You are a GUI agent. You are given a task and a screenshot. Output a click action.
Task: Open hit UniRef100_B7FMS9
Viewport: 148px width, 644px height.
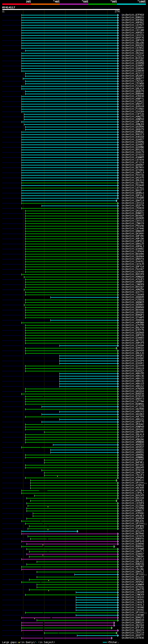[133, 15]
